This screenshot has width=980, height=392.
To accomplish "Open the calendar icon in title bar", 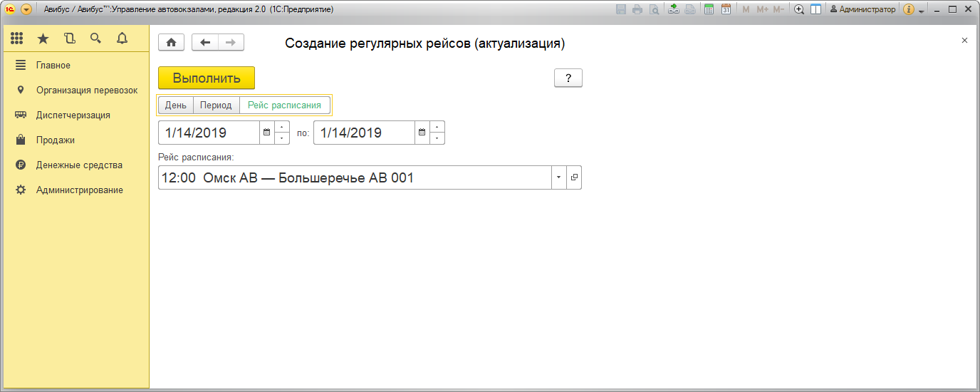I will point(726,9).
